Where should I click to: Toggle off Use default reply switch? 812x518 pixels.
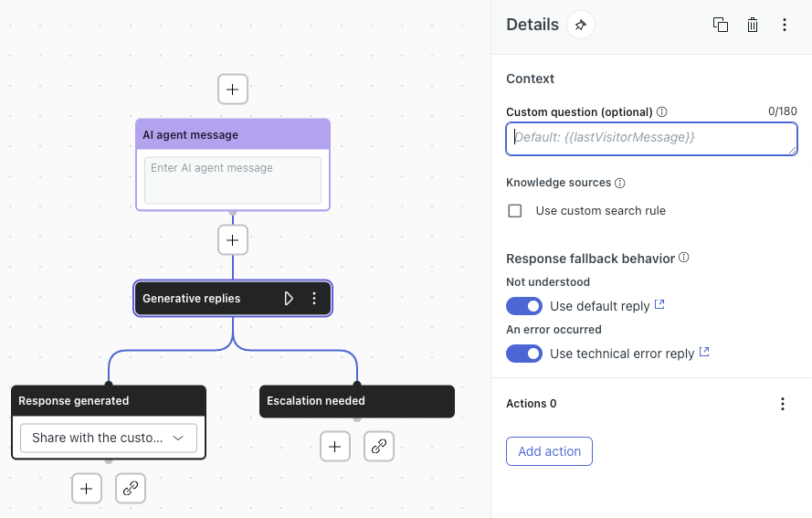coord(524,306)
